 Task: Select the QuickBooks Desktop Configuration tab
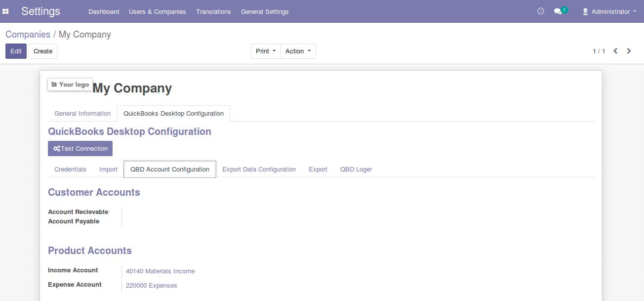point(173,113)
